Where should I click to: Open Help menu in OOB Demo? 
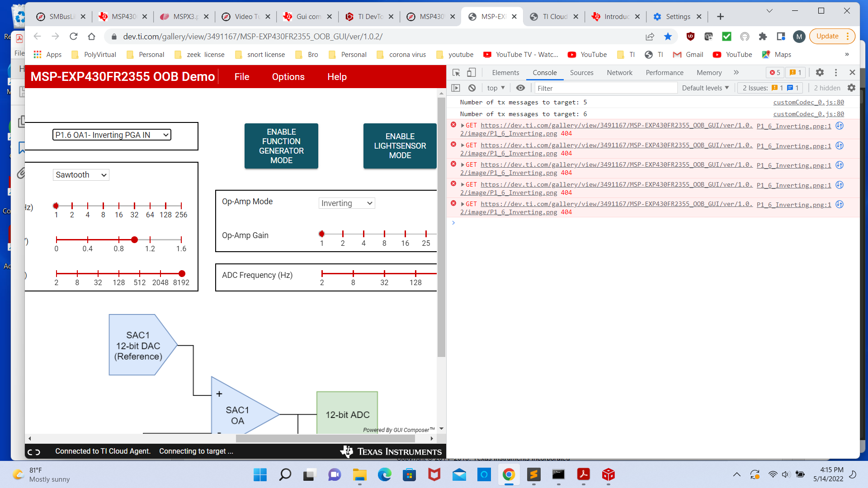click(337, 77)
